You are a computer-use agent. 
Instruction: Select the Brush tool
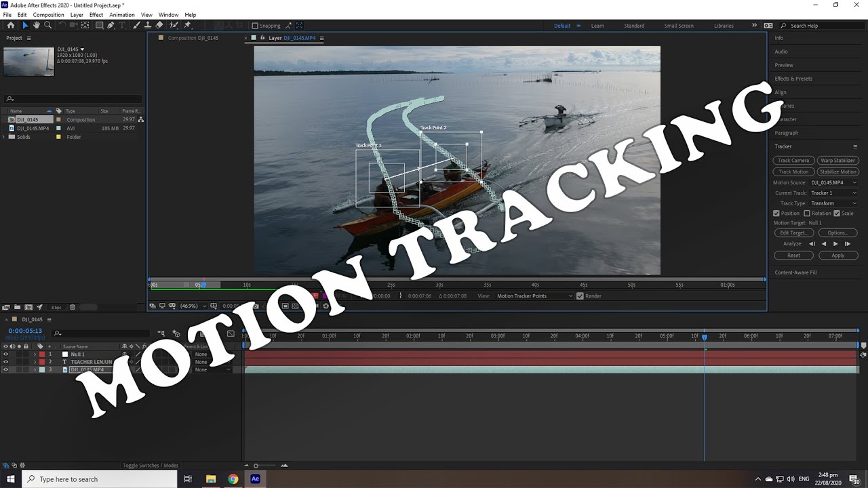click(136, 25)
